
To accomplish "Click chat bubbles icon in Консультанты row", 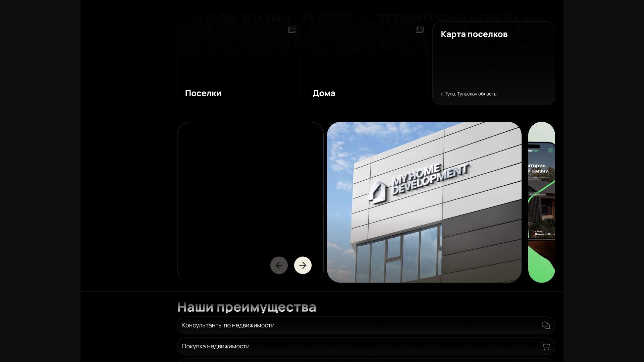I will click(546, 325).
